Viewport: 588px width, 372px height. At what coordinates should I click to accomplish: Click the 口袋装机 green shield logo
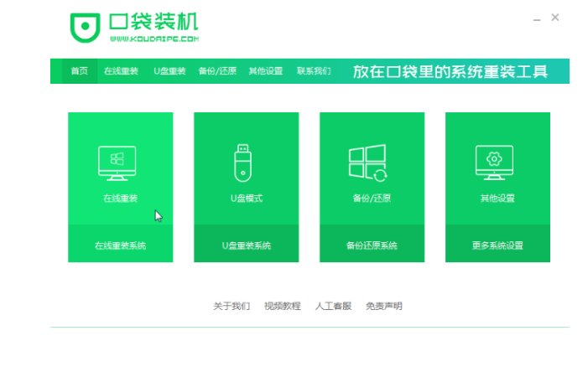pyautogui.click(x=84, y=28)
